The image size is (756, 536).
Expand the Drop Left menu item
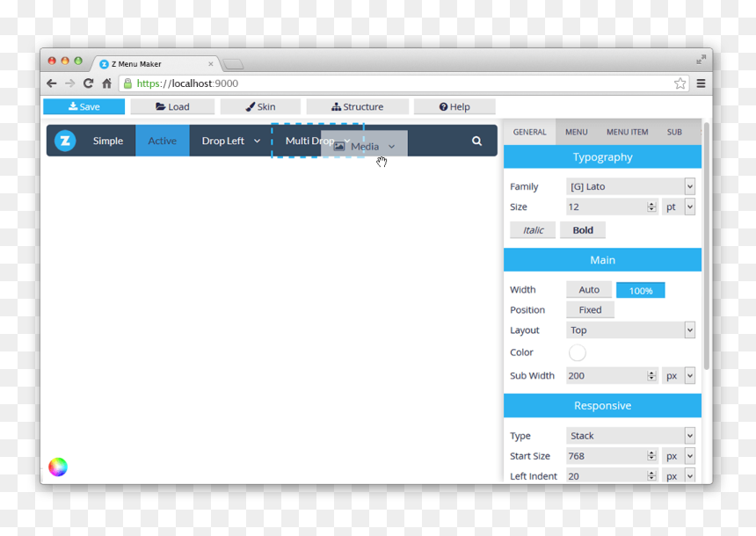231,141
